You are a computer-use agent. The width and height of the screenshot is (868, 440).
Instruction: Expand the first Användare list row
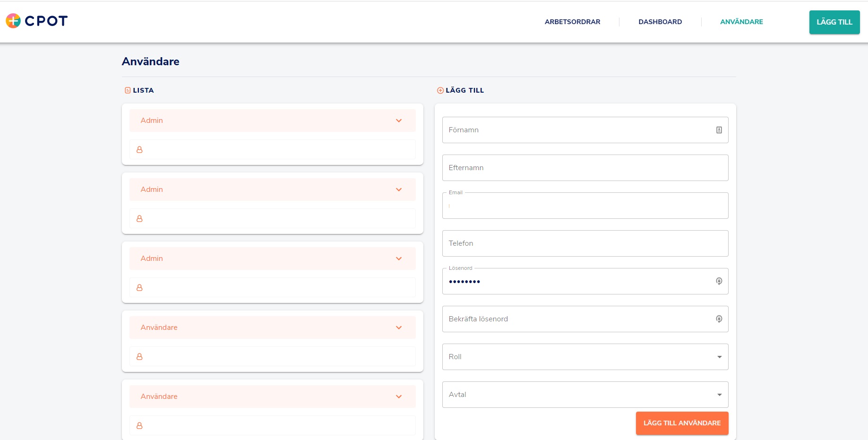pos(272,328)
